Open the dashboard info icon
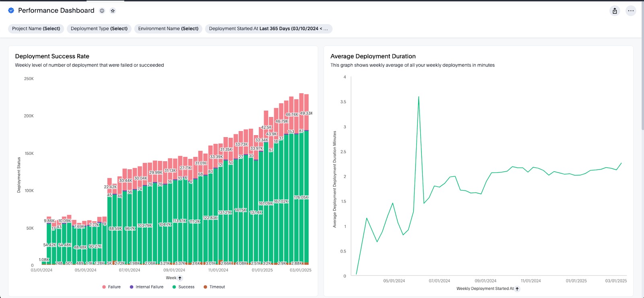 point(102,11)
